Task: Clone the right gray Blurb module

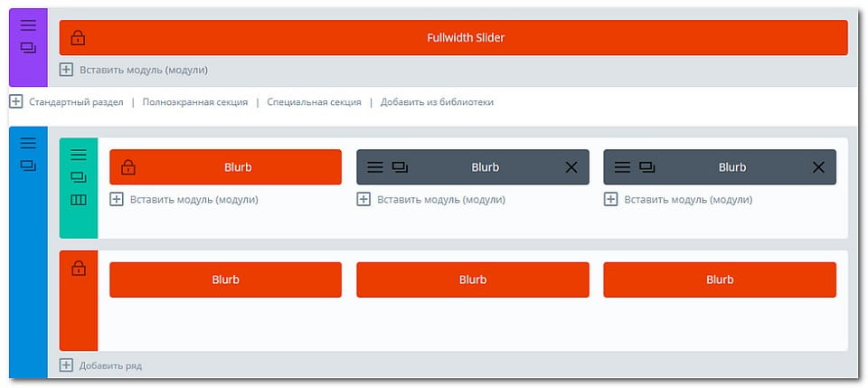Action: coord(647,167)
